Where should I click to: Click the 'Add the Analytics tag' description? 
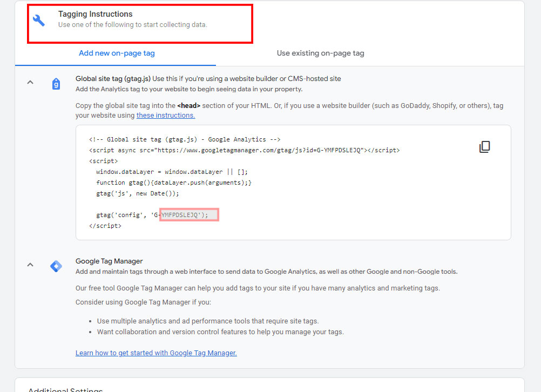click(189, 89)
